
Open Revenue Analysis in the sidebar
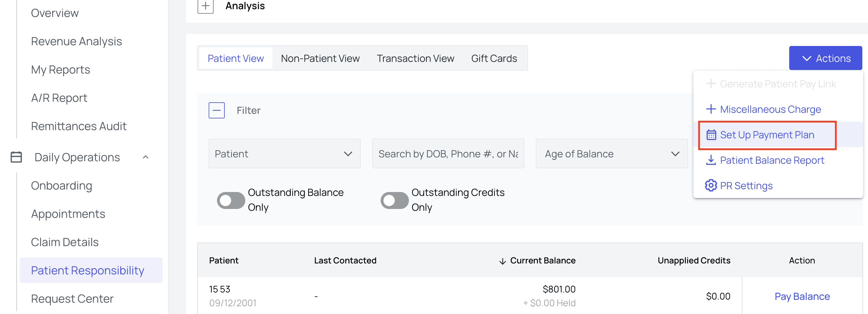pyautogui.click(x=76, y=41)
